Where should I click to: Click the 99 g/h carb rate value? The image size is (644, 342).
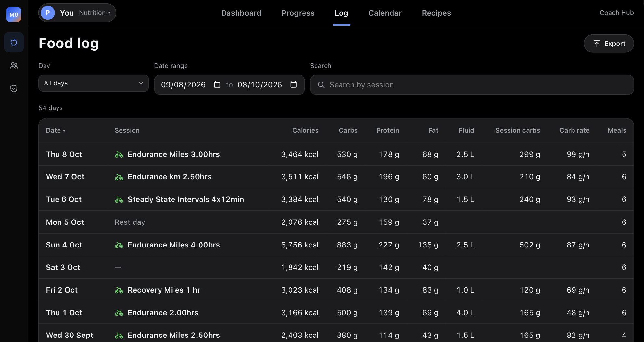(x=578, y=154)
